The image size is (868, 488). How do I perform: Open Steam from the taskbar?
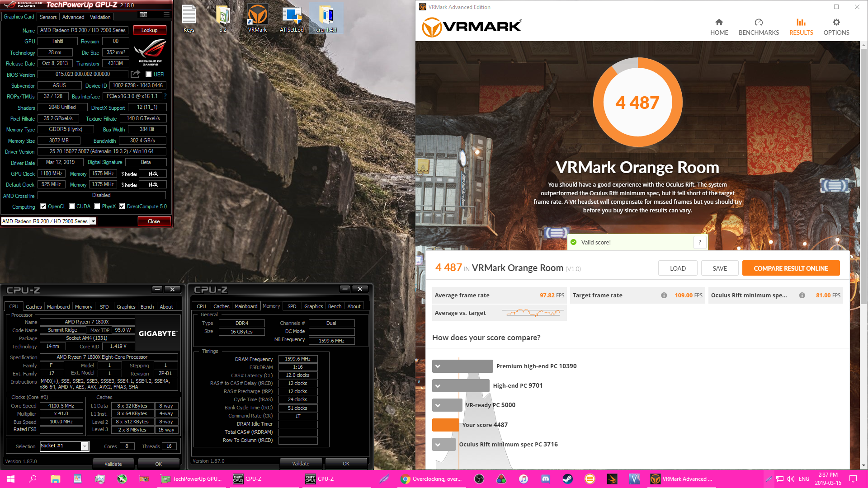click(567, 479)
